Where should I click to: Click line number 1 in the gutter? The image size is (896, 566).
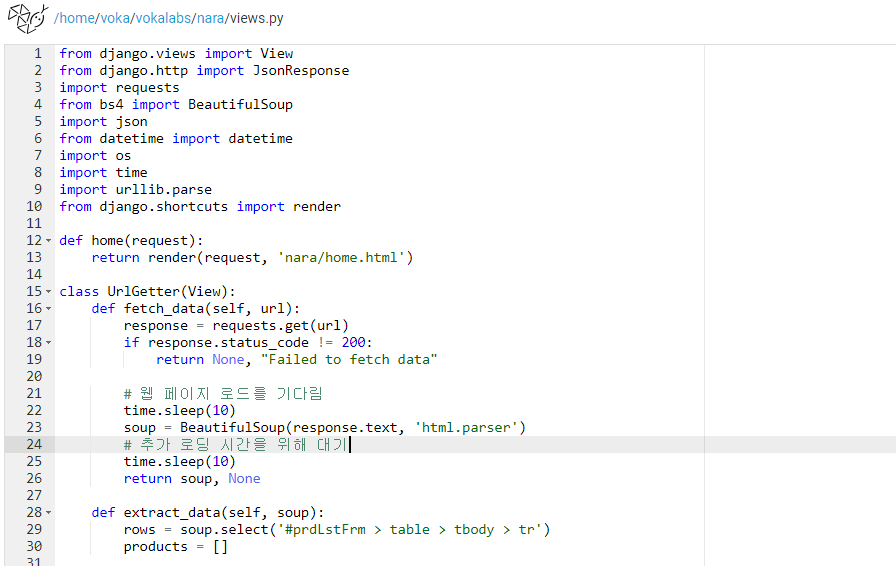click(x=38, y=54)
